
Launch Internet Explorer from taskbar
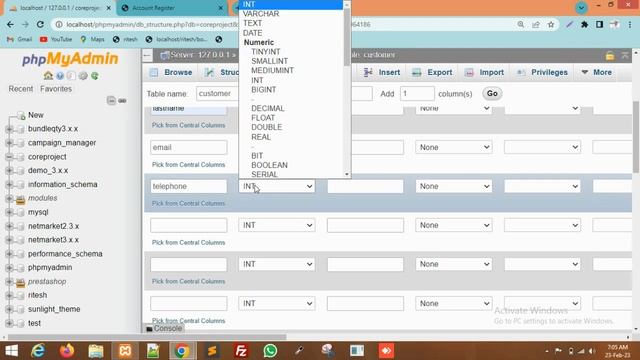pos(38,351)
